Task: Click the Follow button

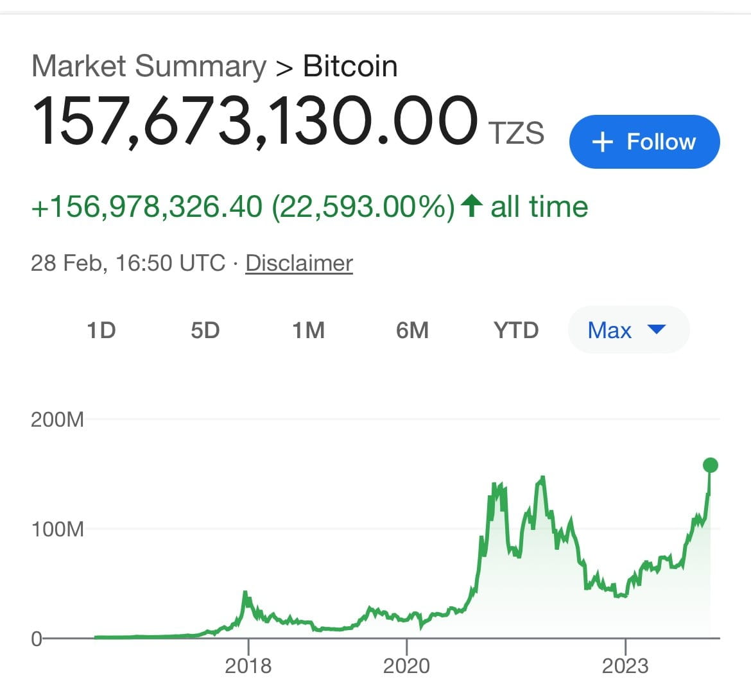Action: 644,142
